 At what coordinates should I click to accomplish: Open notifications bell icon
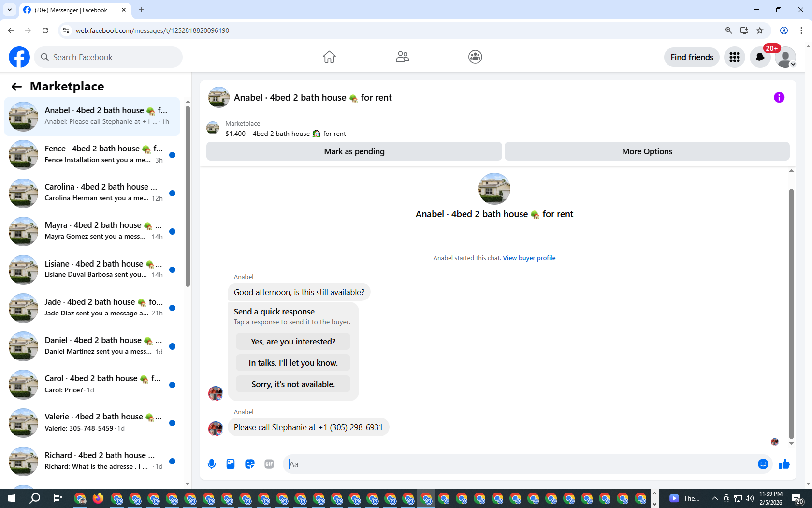tap(760, 57)
